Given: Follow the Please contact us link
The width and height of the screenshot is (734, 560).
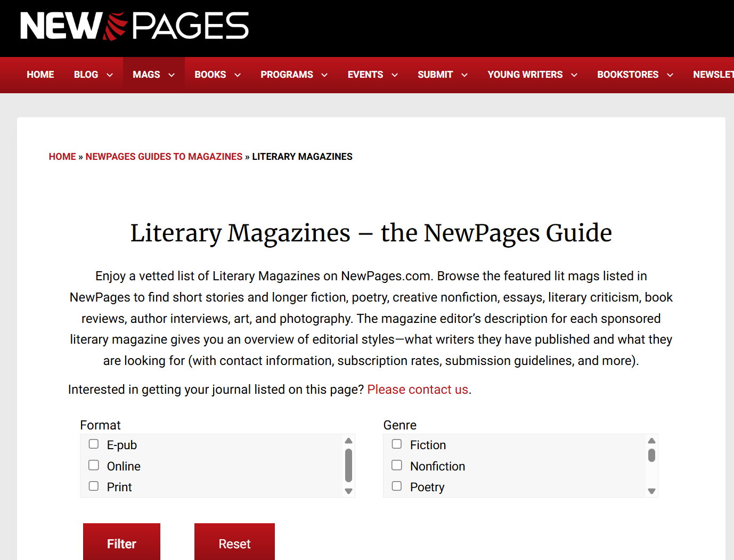Looking at the screenshot, I should tap(418, 389).
